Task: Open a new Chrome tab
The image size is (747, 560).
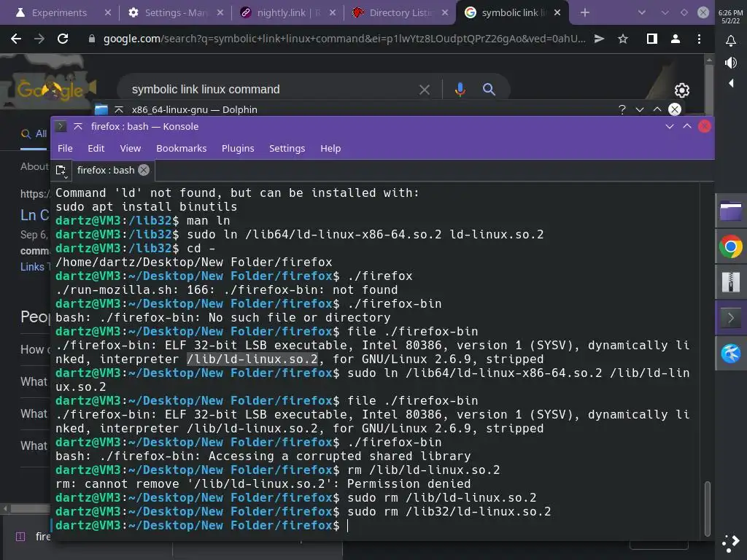Action: pyautogui.click(x=585, y=12)
